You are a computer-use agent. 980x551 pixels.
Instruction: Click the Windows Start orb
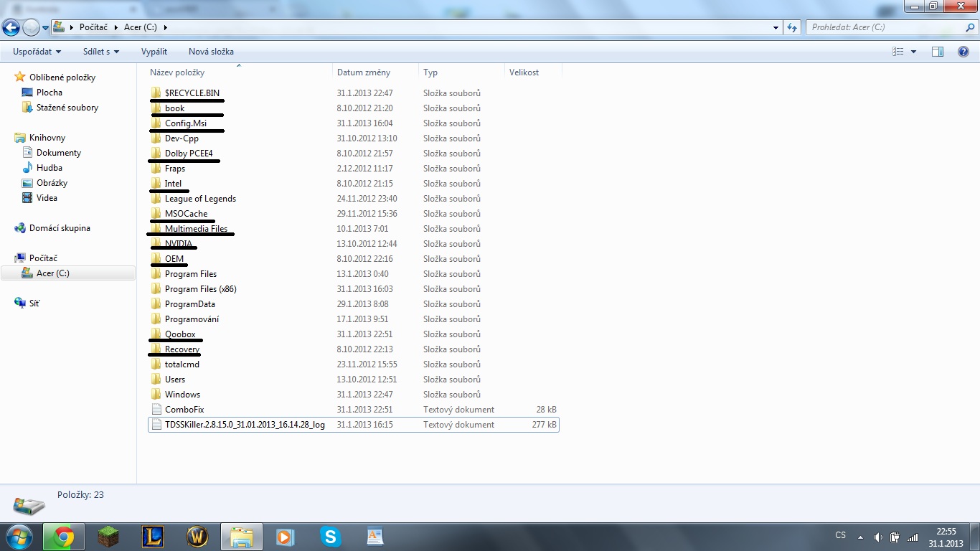pos(18,537)
